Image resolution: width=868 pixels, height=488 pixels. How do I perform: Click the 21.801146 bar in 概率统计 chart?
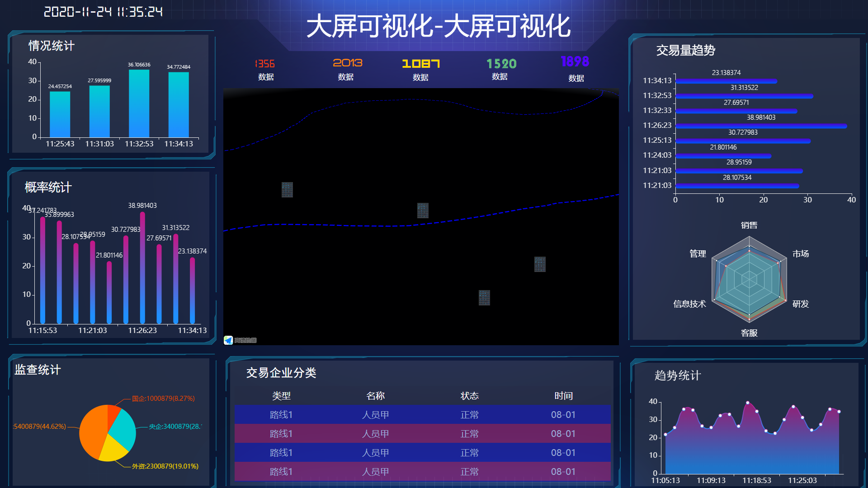pos(109,293)
